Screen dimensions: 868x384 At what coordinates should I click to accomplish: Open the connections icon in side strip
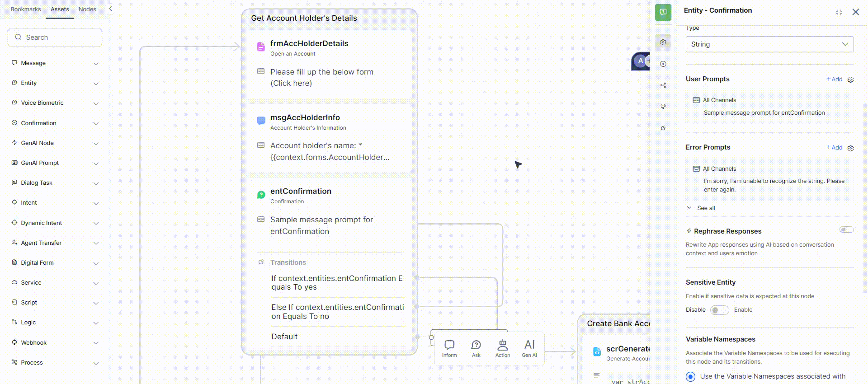pos(663,85)
